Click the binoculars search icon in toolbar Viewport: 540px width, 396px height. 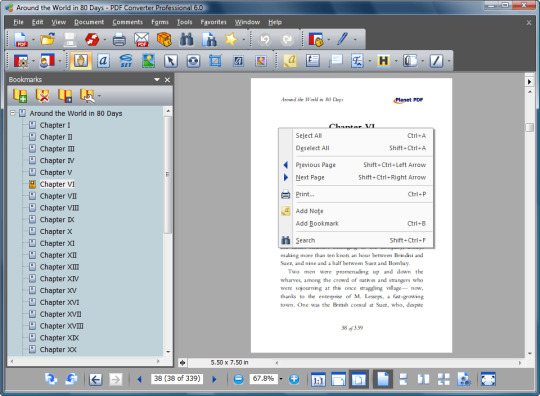pos(186,39)
